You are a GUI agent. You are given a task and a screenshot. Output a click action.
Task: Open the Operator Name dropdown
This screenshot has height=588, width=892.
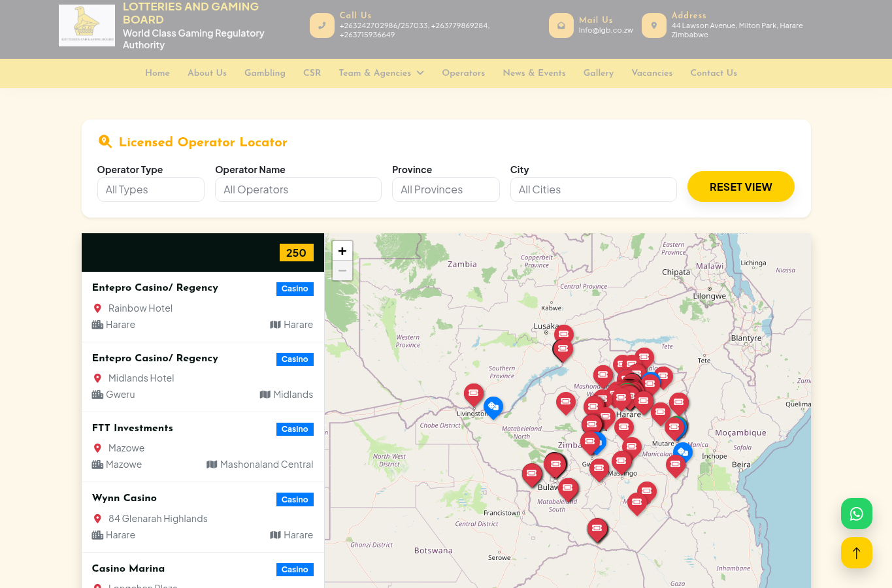(298, 189)
